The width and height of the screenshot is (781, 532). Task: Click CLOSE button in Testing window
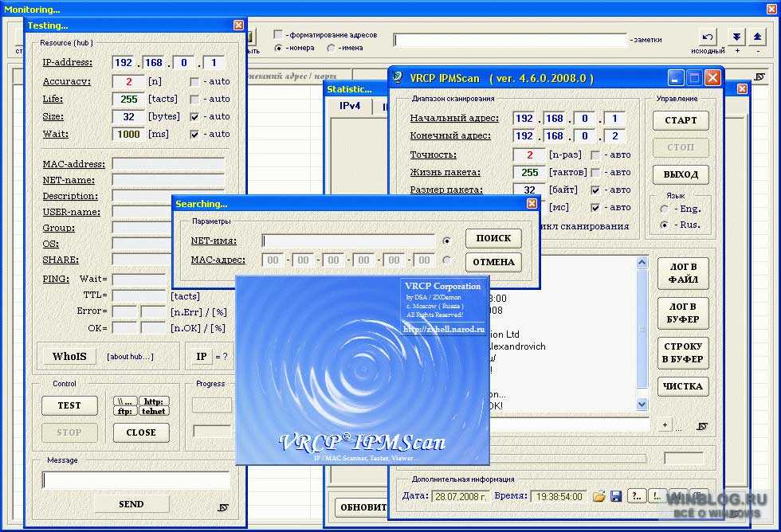141,432
